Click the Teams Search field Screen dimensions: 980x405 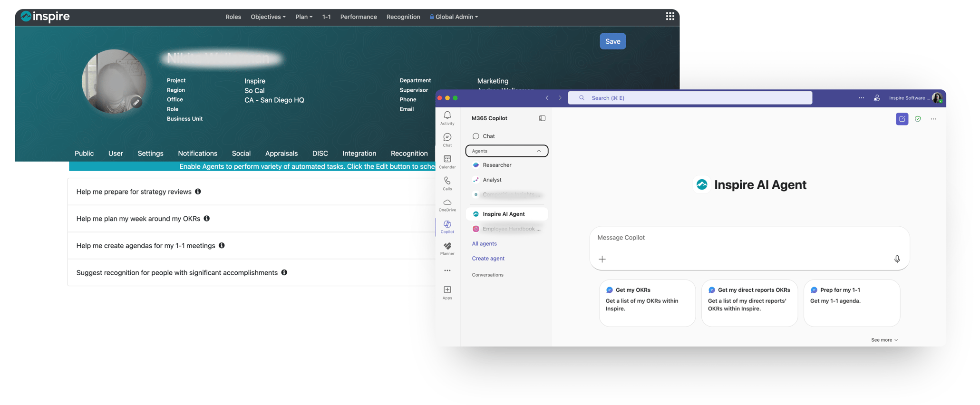pyautogui.click(x=690, y=98)
